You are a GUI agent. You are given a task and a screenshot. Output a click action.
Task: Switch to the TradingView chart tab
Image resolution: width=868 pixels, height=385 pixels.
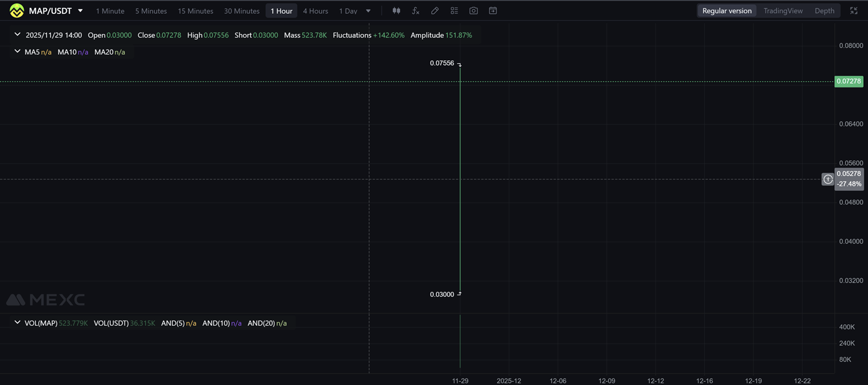[x=782, y=11]
